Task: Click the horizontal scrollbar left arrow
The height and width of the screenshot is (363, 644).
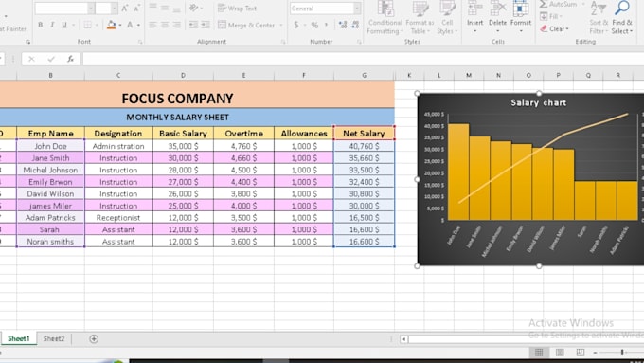Action: pyautogui.click(x=404, y=339)
